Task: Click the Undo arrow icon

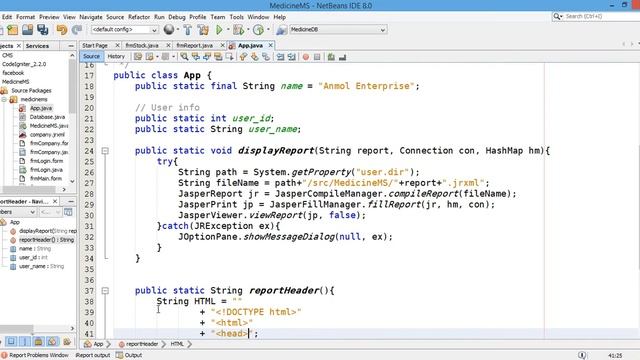Action: 62,30
